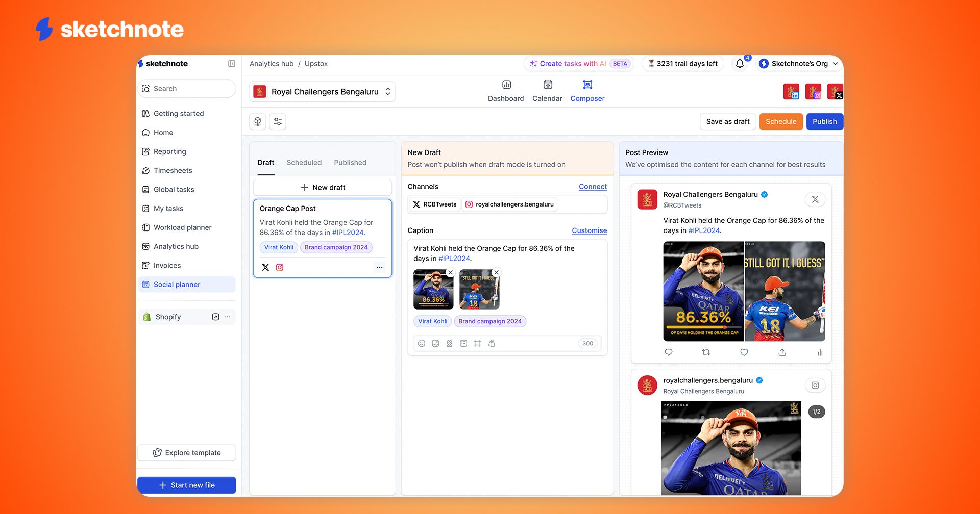Screen dimensions: 980x514
Task: Open Reporting in sidebar
Action: pos(187,151)
